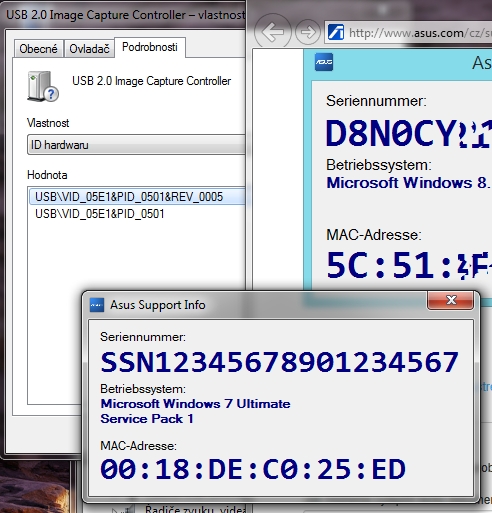Click the asus.com address bar

click(x=408, y=32)
